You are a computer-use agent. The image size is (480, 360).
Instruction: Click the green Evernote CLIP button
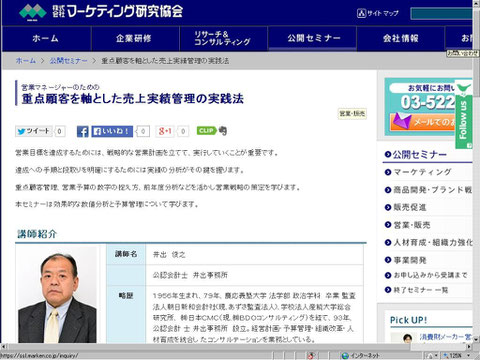pos(206,131)
